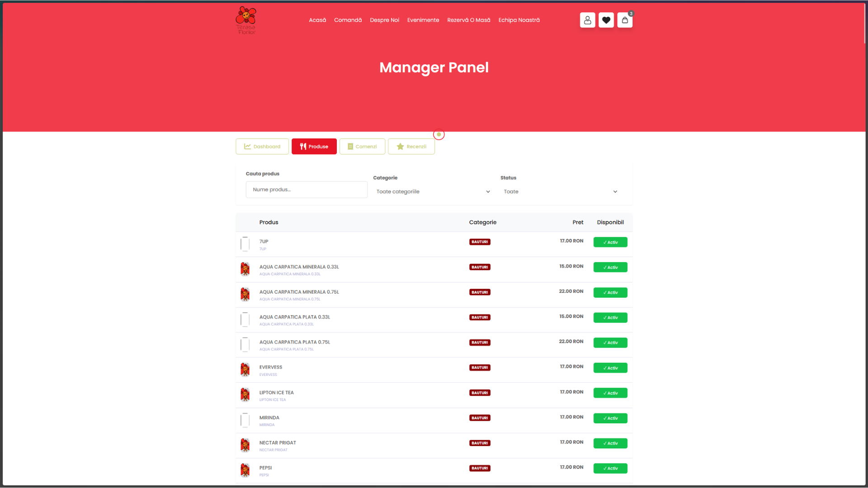The height and width of the screenshot is (488, 868).
Task: Click the 'Pret' column header
Action: tap(578, 222)
